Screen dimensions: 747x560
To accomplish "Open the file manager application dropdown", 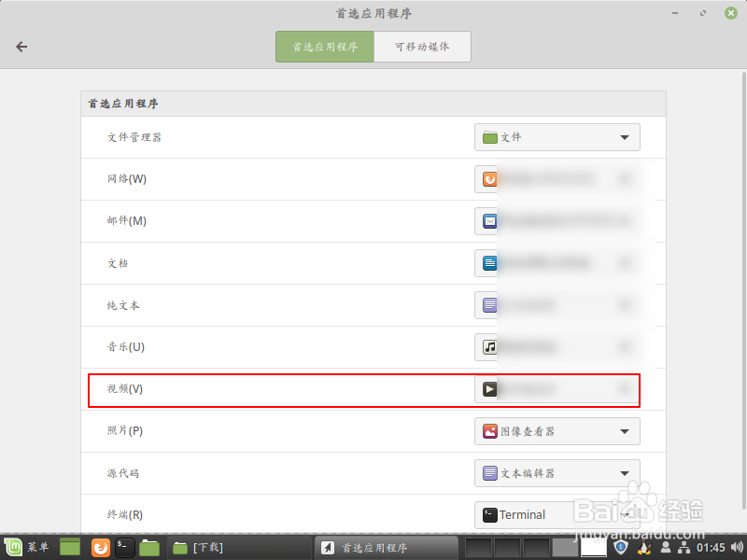I will pos(626,137).
